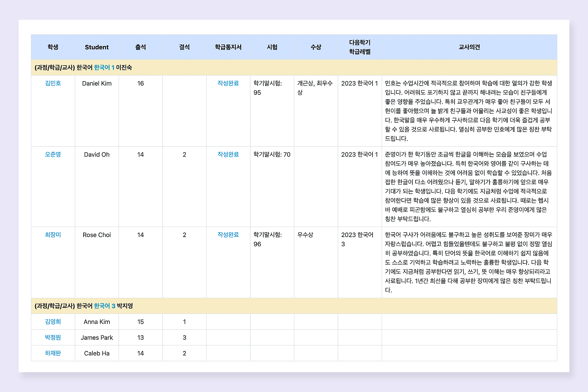Viewport: 588px width, 392px height.
Task: Click the 학생 column header
Action: pos(53,47)
